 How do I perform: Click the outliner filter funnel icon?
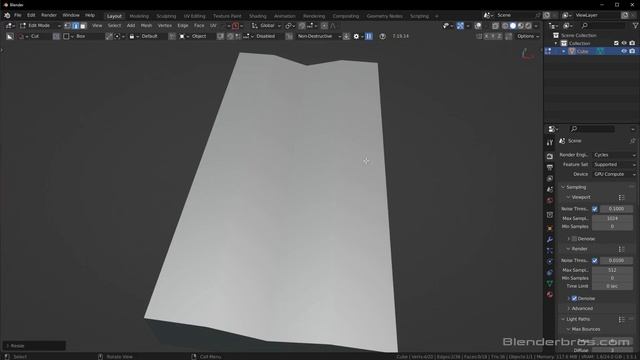click(x=635, y=26)
